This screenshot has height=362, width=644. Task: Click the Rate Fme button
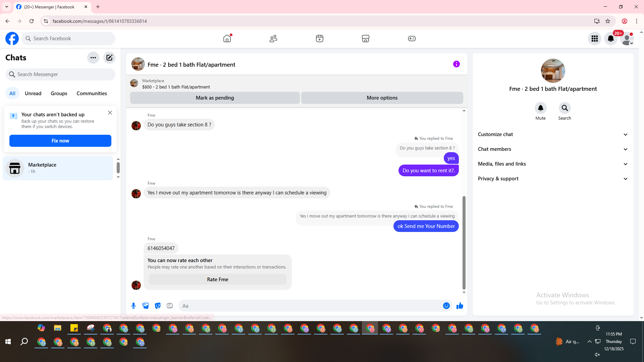(x=217, y=280)
